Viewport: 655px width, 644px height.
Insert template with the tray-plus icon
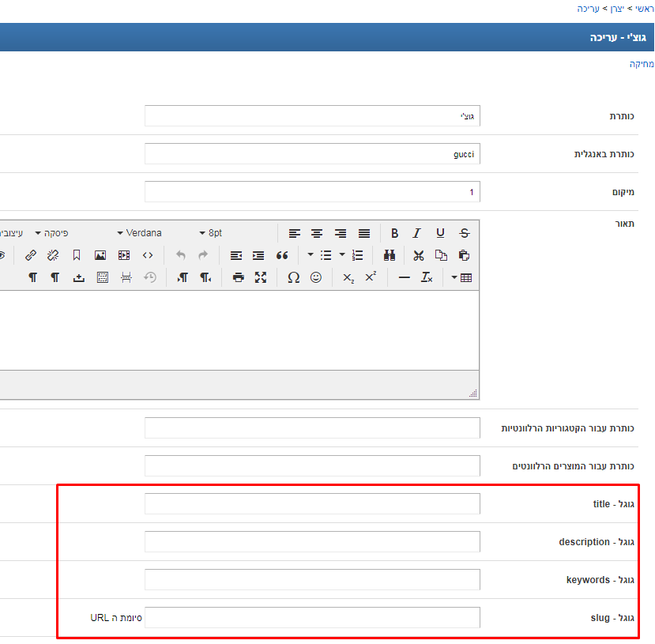click(x=78, y=277)
